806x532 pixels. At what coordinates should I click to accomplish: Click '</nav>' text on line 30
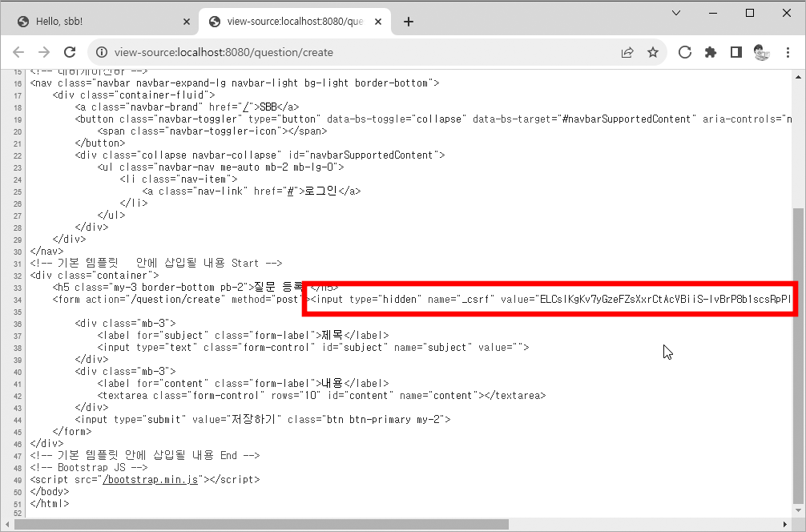(46, 252)
